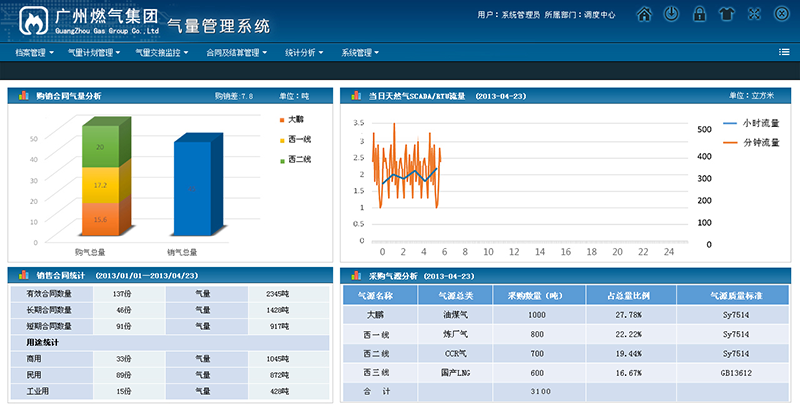Toggle the 分钟流量 legend line
The height and width of the screenshot is (411, 800).
point(759,143)
